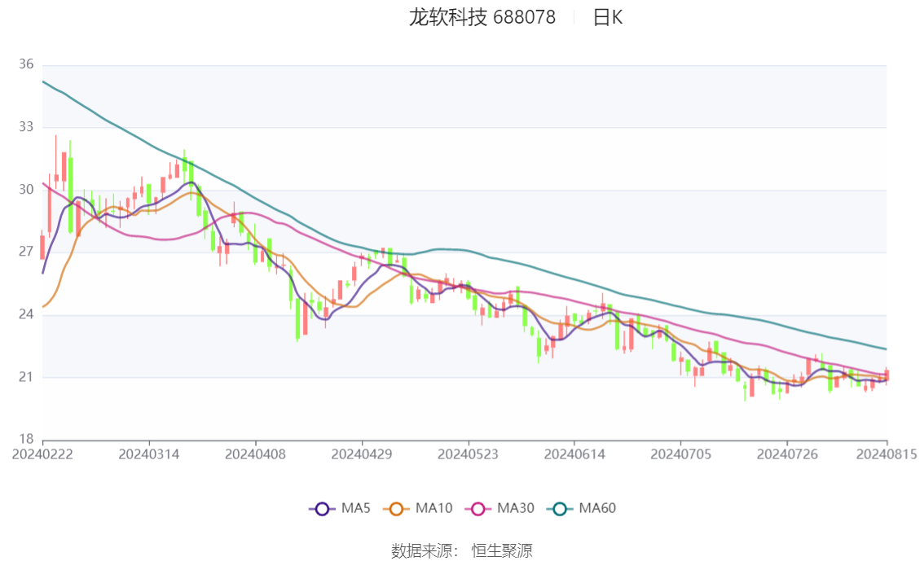The image size is (924, 561).
Task: Click y-axis value 18
Action: 26,439
